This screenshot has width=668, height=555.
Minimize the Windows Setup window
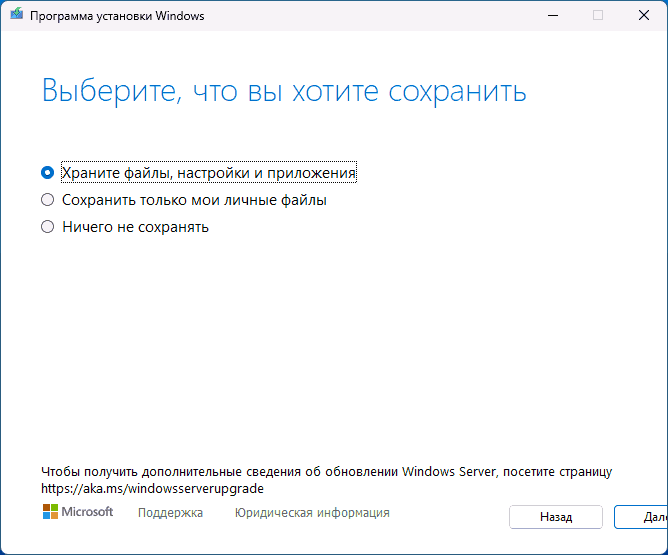click(553, 15)
